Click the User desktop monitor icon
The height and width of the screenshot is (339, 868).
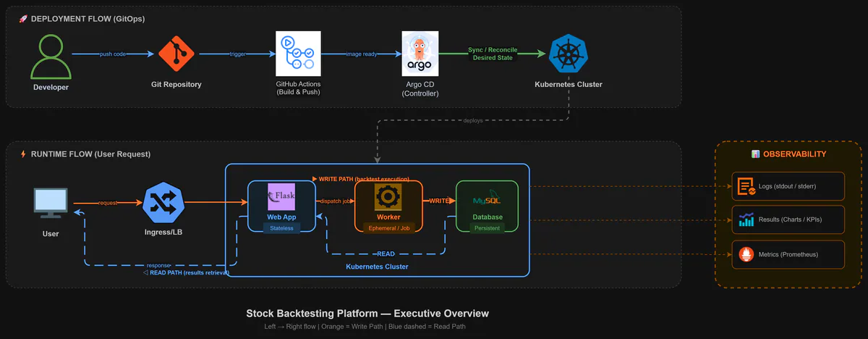(x=51, y=204)
